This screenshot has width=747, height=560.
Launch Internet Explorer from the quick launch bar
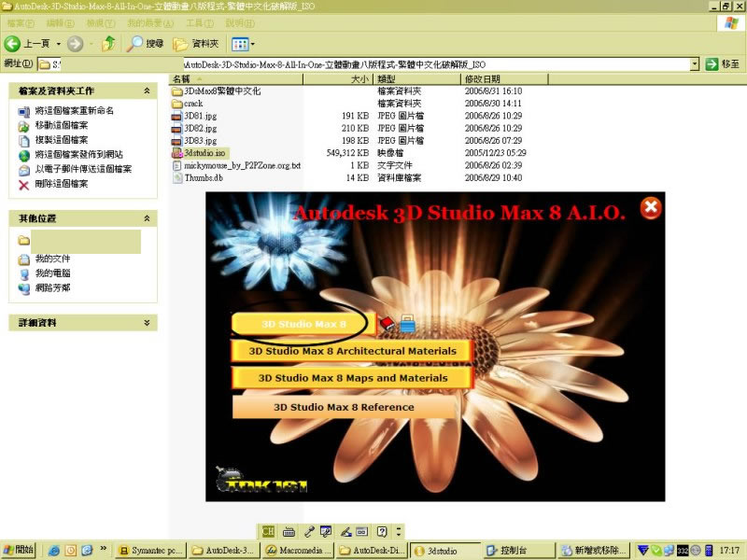click(54, 551)
